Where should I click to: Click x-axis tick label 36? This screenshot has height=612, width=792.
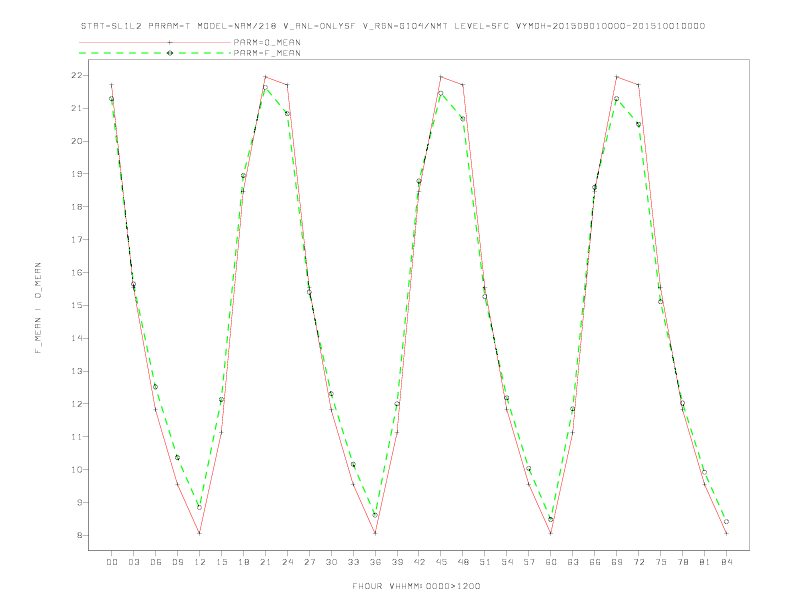pyautogui.click(x=375, y=562)
